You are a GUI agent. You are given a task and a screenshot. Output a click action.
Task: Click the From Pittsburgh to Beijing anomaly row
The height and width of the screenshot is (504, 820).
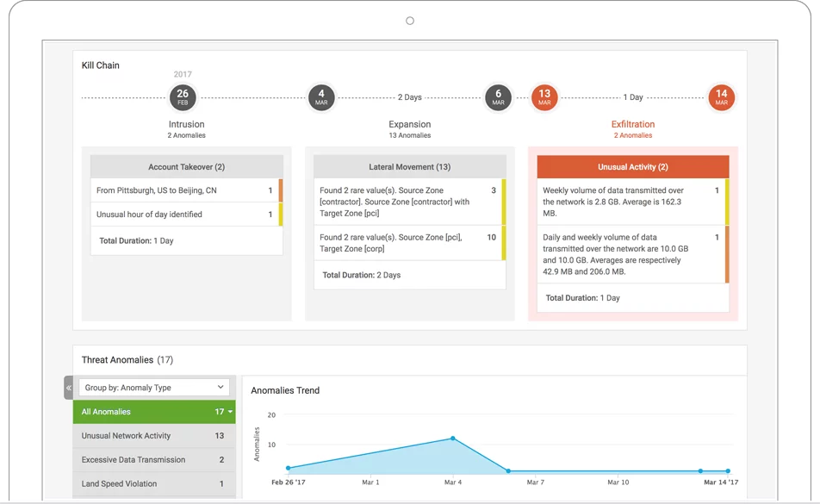coord(181,190)
